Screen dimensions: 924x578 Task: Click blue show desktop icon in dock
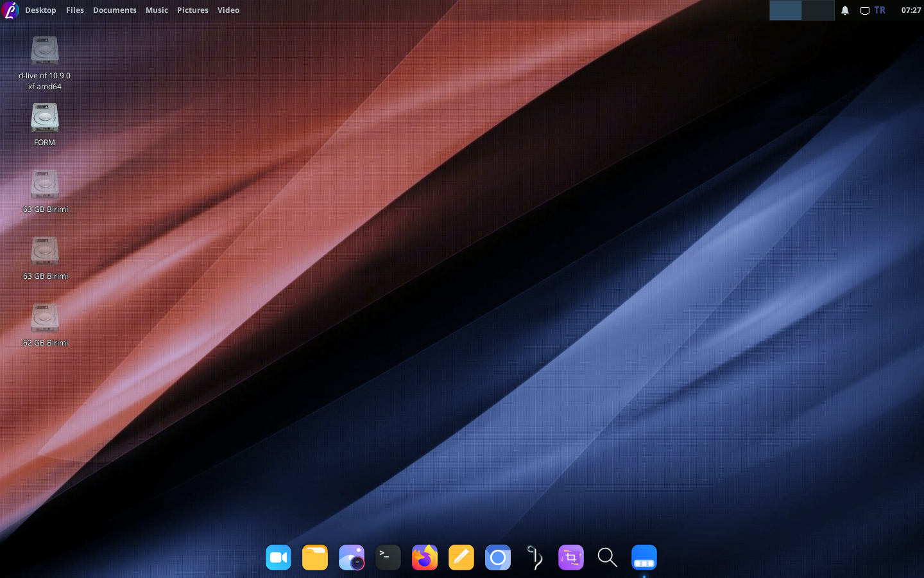644,557
